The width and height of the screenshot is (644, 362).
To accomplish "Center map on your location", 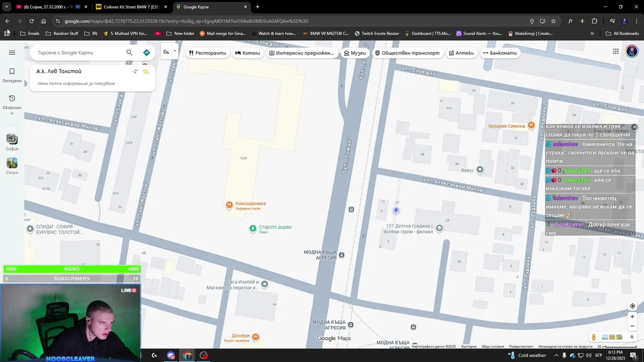I will coord(632,306).
